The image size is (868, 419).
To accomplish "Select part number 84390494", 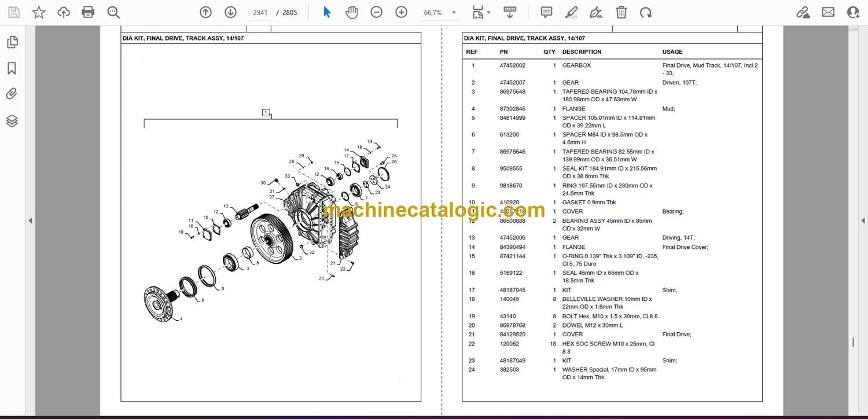I will [x=513, y=247].
